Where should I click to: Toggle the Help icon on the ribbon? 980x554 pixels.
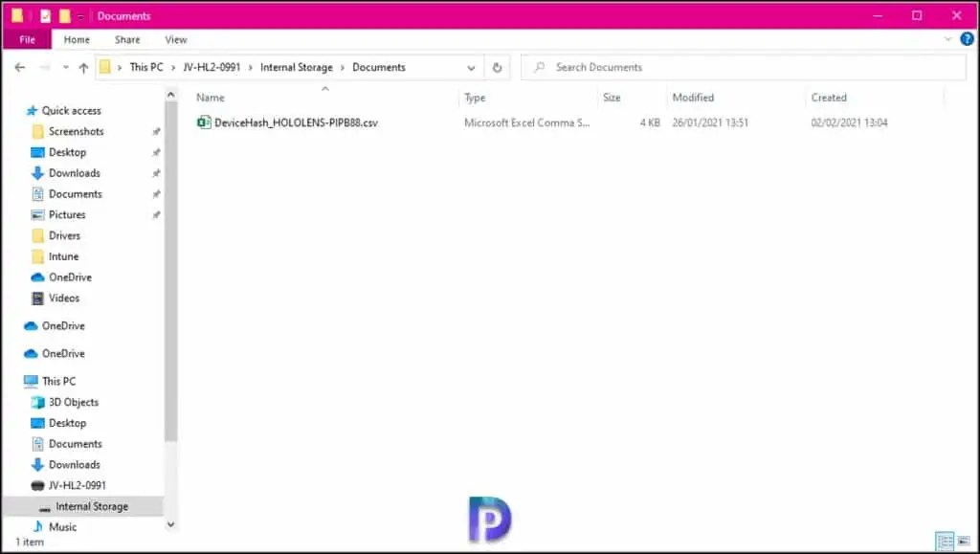(x=966, y=39)
